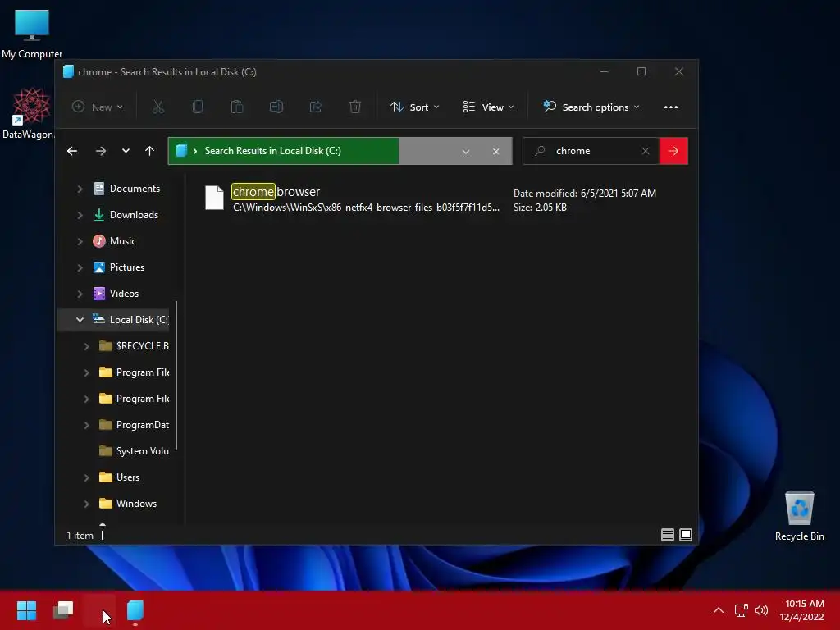Expand the ProgramData folder node
Screen dimensions: 840x630
(86, 425)
